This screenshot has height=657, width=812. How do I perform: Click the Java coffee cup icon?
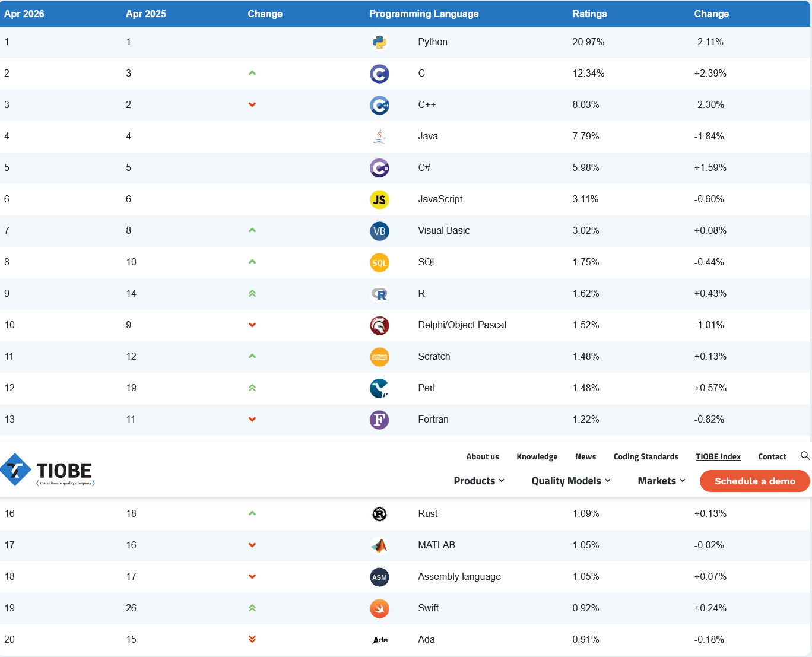coord(379,137)
